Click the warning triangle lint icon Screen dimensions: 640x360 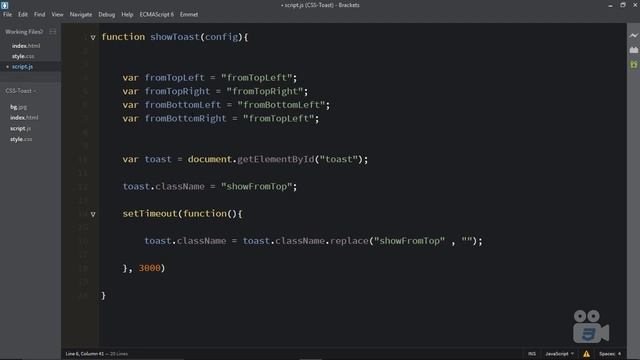tap(587, 354)
